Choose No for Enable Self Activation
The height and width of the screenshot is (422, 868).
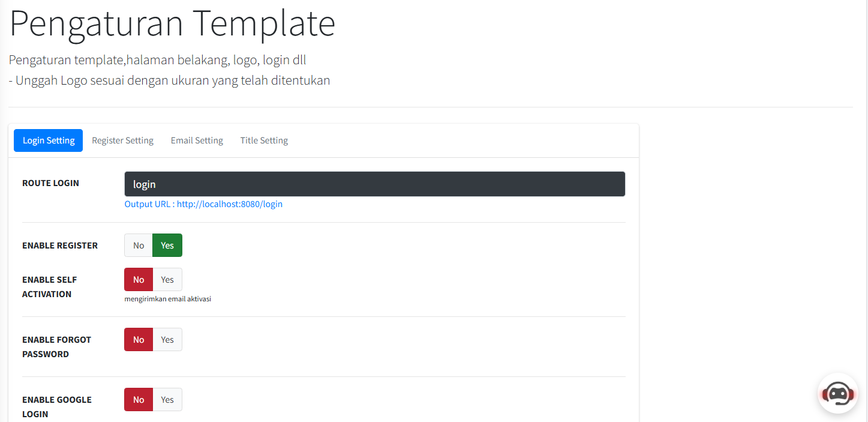(139, 280)
